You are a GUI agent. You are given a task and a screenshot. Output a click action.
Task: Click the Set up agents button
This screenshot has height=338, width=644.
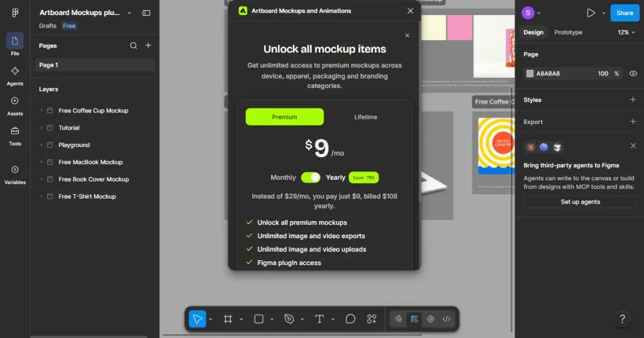pyautogui.click(x=580, y=202)
